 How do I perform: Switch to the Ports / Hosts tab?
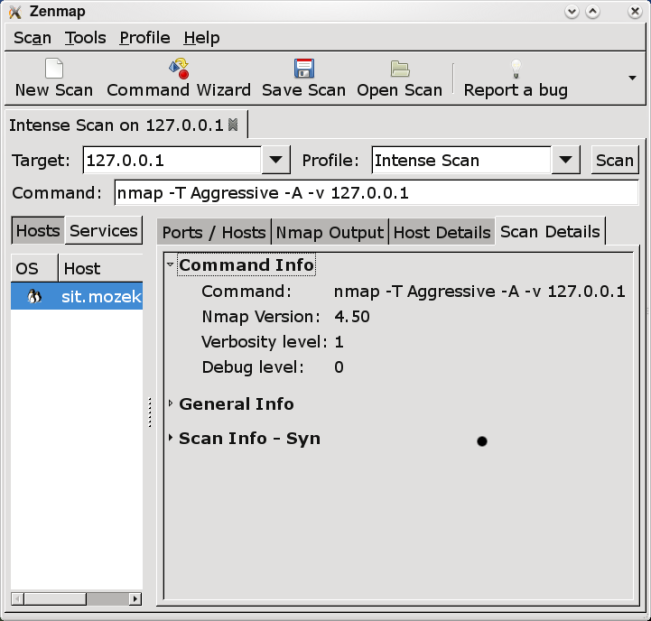pos(214,232)
